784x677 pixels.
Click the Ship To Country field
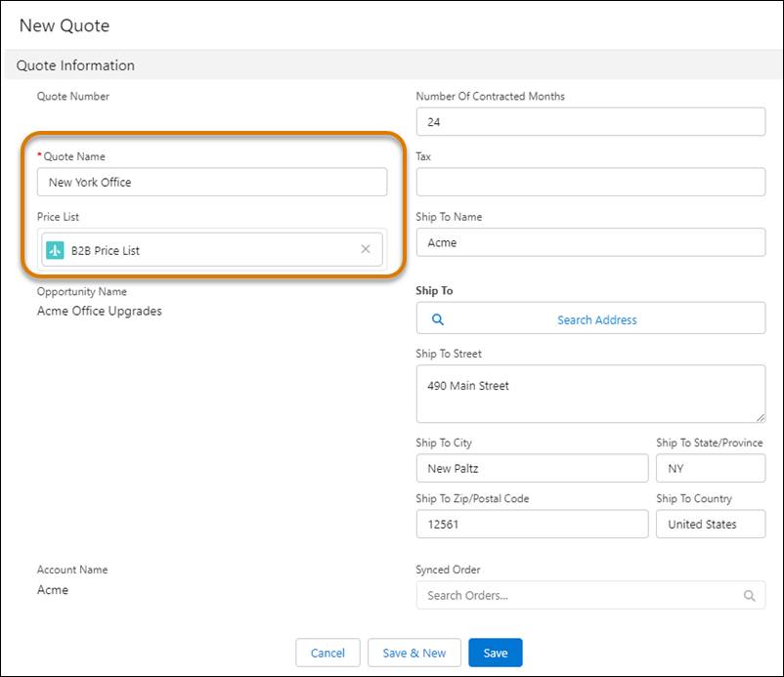coord(711,524)
